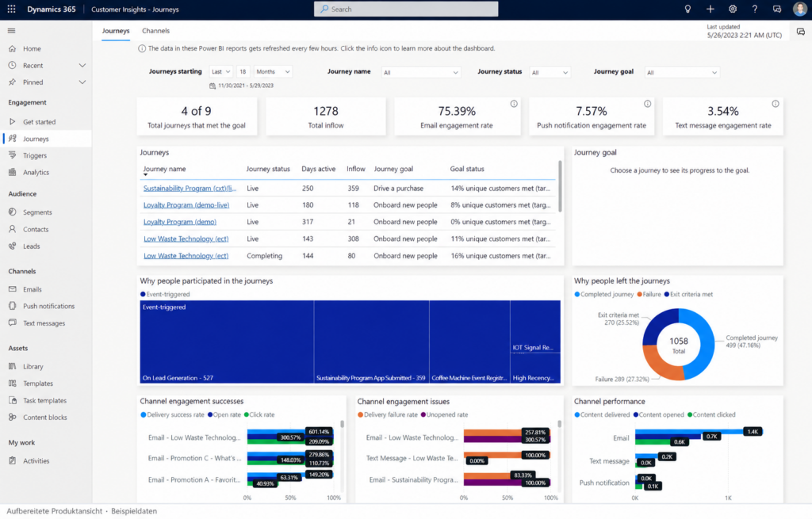This screenshot has height=519, width=812.
Task: Expand the Recent section chevron
Action: click(82, 65)
